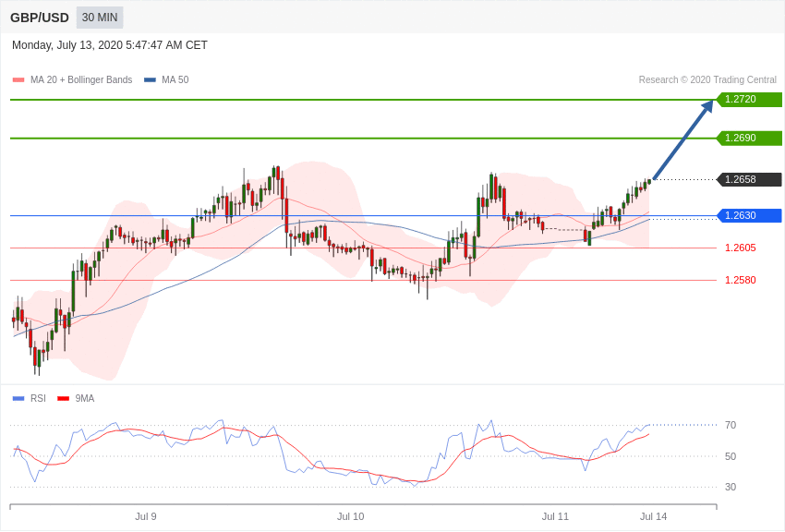Screen dimensions: 785x532
Task: Click the 9MA red legend swatch
Action: point(64,398)
